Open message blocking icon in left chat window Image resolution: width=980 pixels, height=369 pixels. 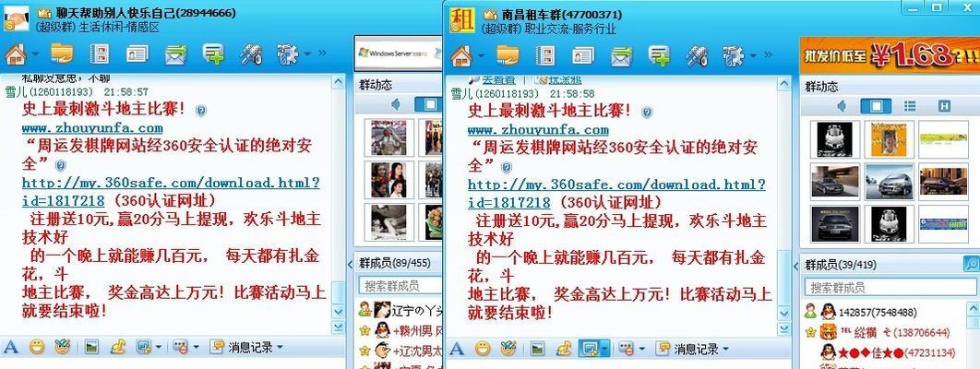click(180, 347)
